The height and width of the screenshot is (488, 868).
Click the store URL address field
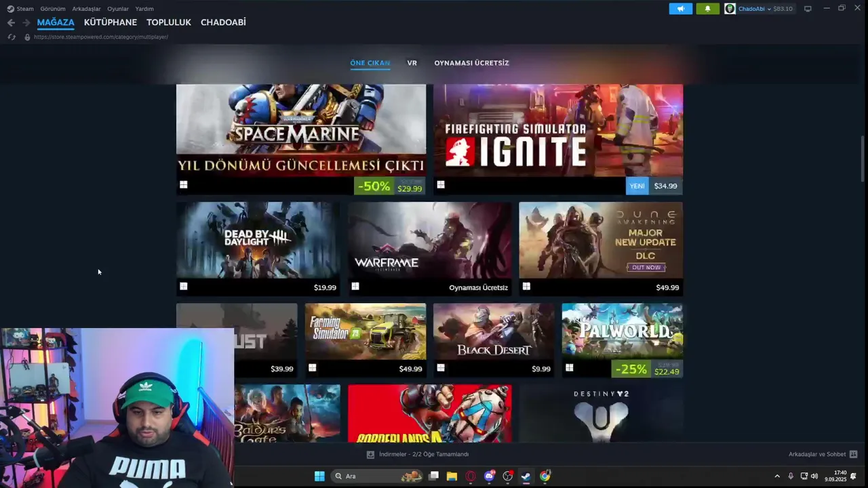pyautogui.click(x=101, y=37)
